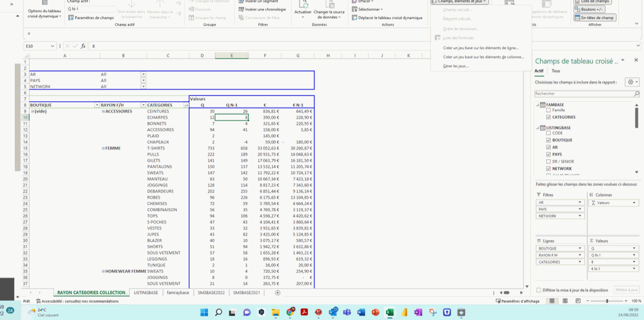Check the CODE field checkbox
This screenshot has width=644, height=320.
click(x=549, y=133)
